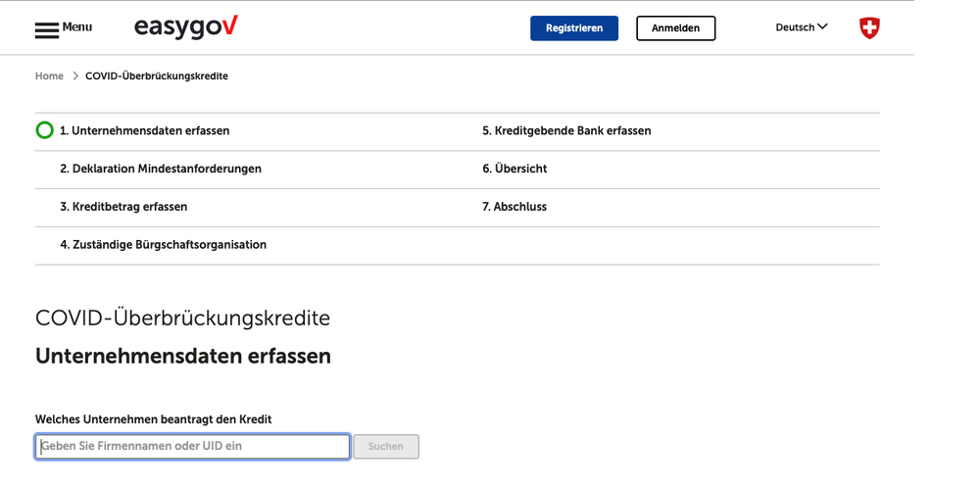Select step 7. Abschluss
Image resolution: width=980 pixels, height=490 pixels.
tap(514, 207)
